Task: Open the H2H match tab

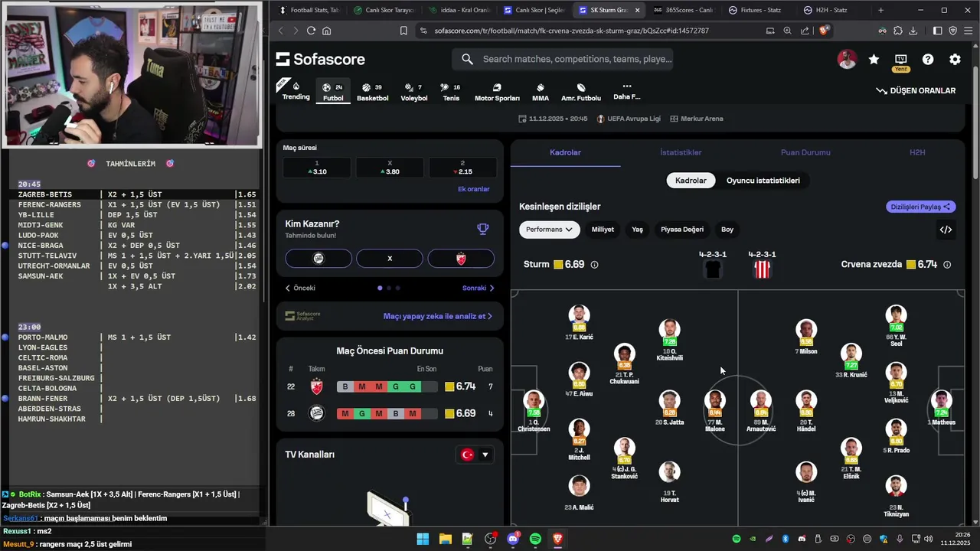Action: coord(917,152)
